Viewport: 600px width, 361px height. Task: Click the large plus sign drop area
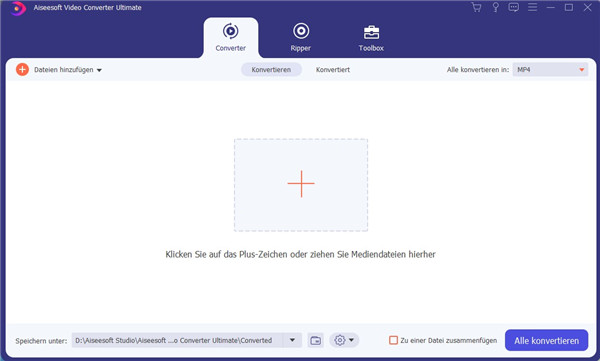(x=301, y=185)
